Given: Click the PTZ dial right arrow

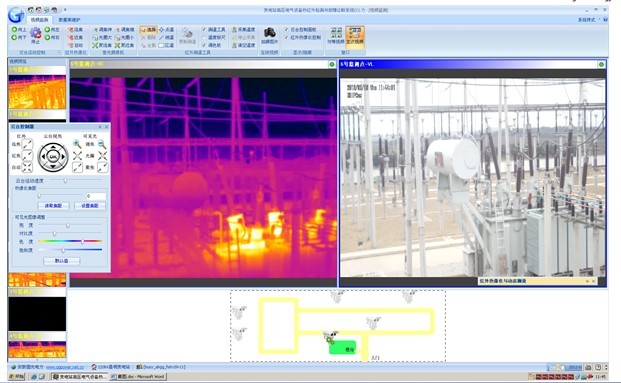Looking at the screenshot, I should point(63,157).
